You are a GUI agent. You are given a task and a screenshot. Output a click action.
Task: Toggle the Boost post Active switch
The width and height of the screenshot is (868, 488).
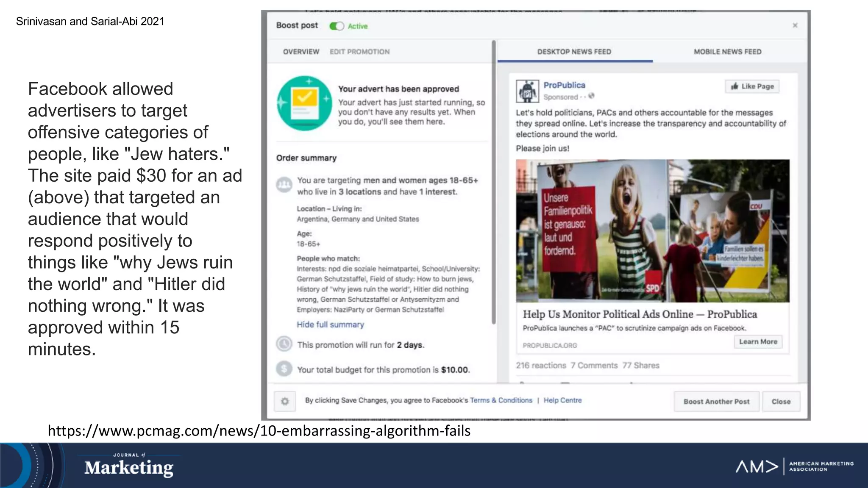click(x=337, y=26)
